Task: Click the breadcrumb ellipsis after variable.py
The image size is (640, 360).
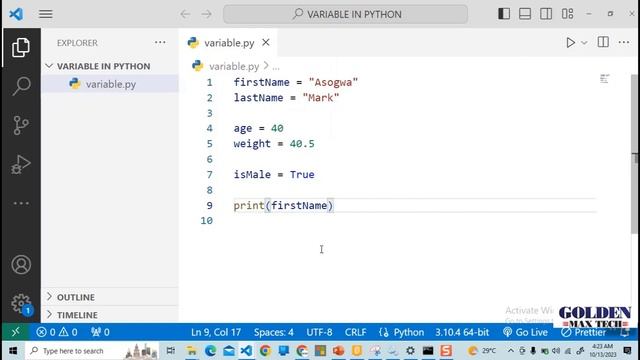Action: 276,67
